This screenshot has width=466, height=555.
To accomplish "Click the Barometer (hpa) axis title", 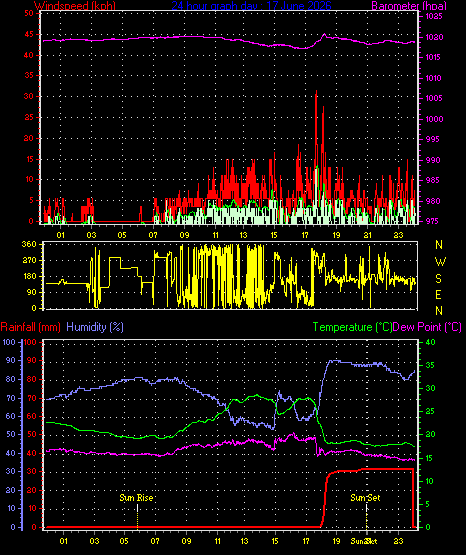I will click(x=409, y=5).
